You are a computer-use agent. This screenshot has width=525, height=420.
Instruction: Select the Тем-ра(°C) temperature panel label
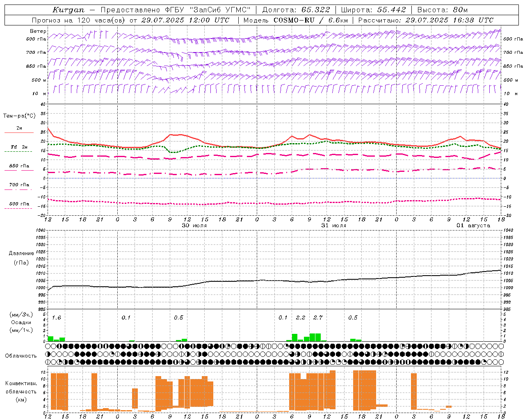pyautogui.click(x=19, y=116)
